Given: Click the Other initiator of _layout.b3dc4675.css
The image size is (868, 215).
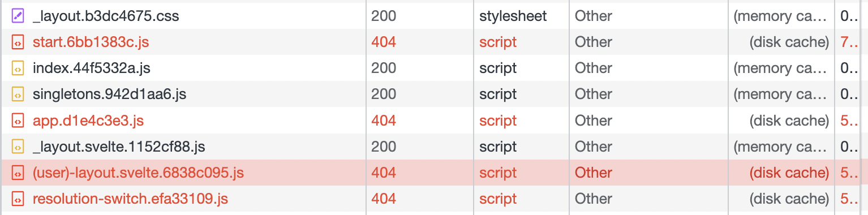Looking at the screenshot, I should (x=594, y=16).
